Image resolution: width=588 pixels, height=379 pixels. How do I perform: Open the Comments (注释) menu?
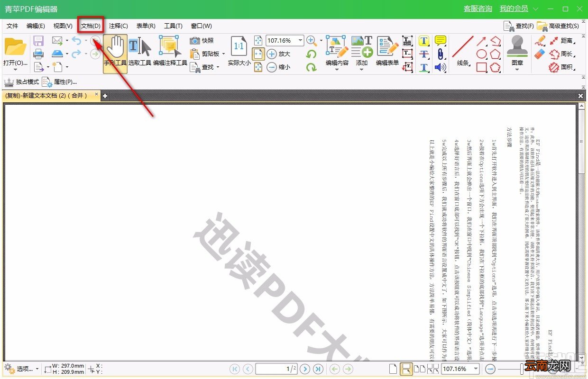pos(118,26)
